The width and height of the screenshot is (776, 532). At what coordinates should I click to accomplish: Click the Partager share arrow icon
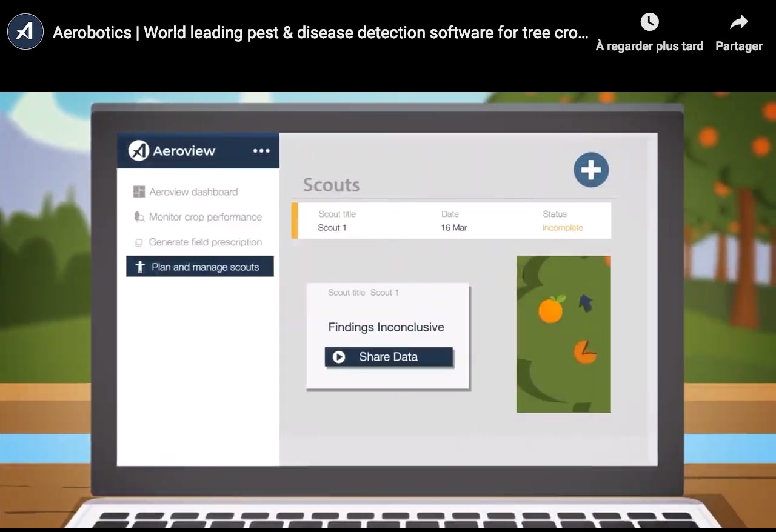pos(738,22)
